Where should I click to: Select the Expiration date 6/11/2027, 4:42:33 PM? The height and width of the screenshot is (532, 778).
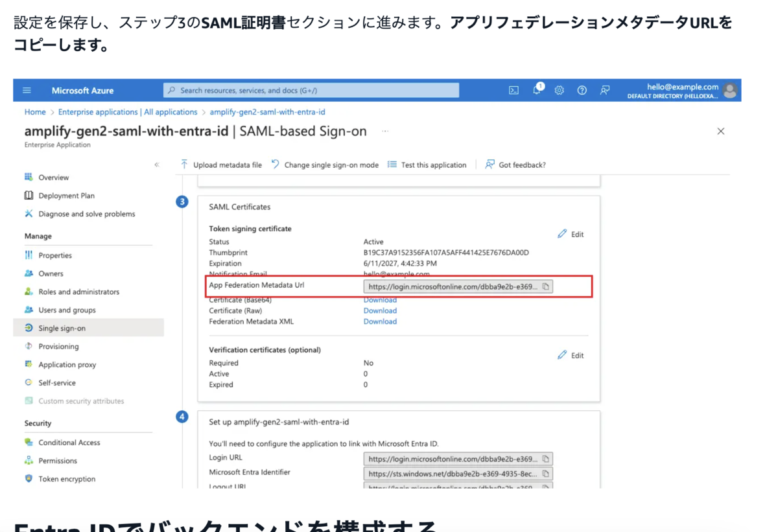tap(400, 264)
